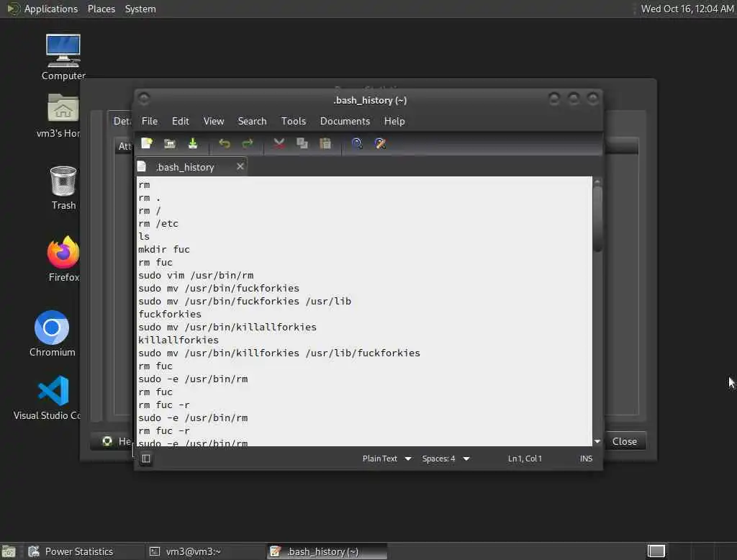Open Find and Replace toolbar icon
This screenshot has height=560, width=737.
pos(380,143)
